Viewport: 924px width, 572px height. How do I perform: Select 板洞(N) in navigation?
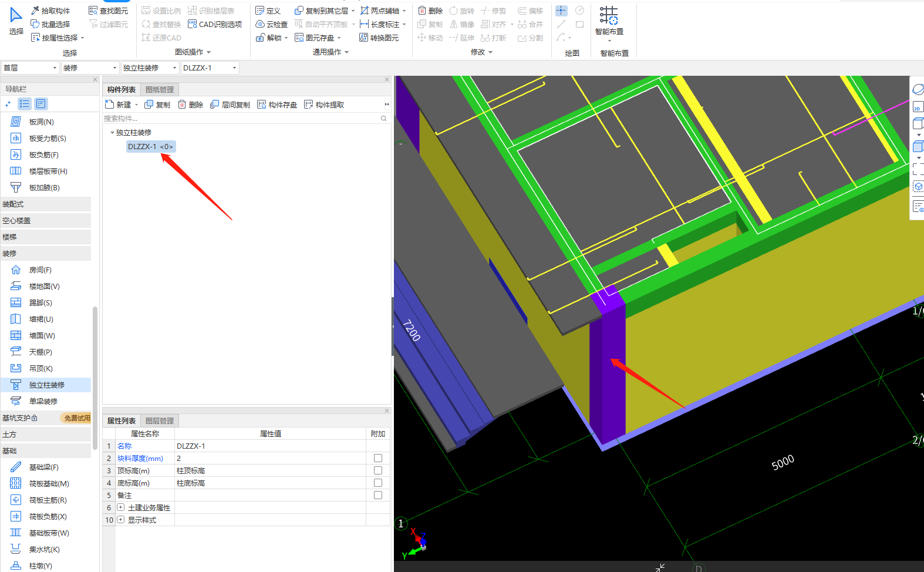41,122
